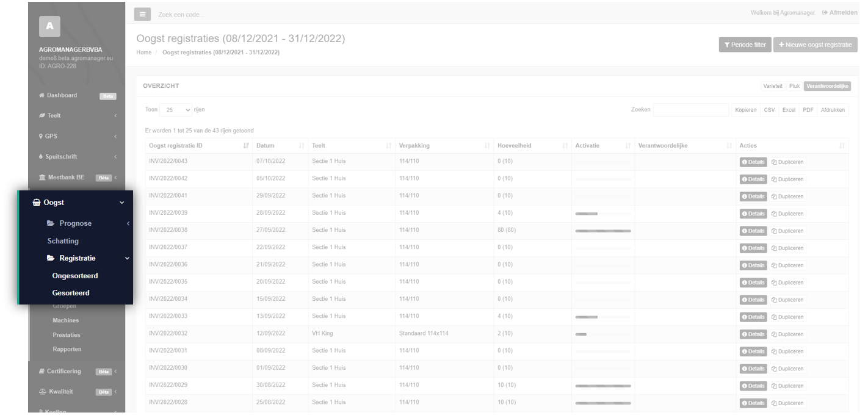Click the hamburger menu icon in top bar
Image resolution: width=868 pixels, height=418 pixels.
(x=142, y=14)
